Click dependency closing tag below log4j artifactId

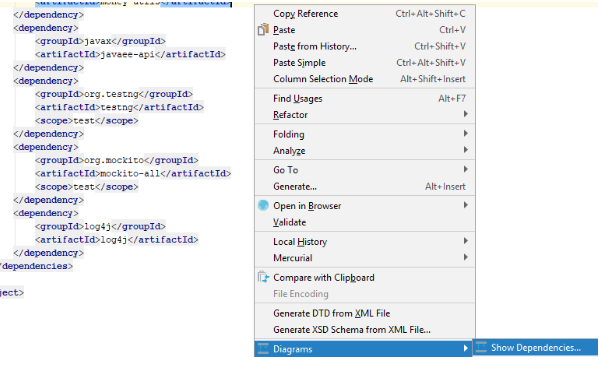[x=49, y=253]
